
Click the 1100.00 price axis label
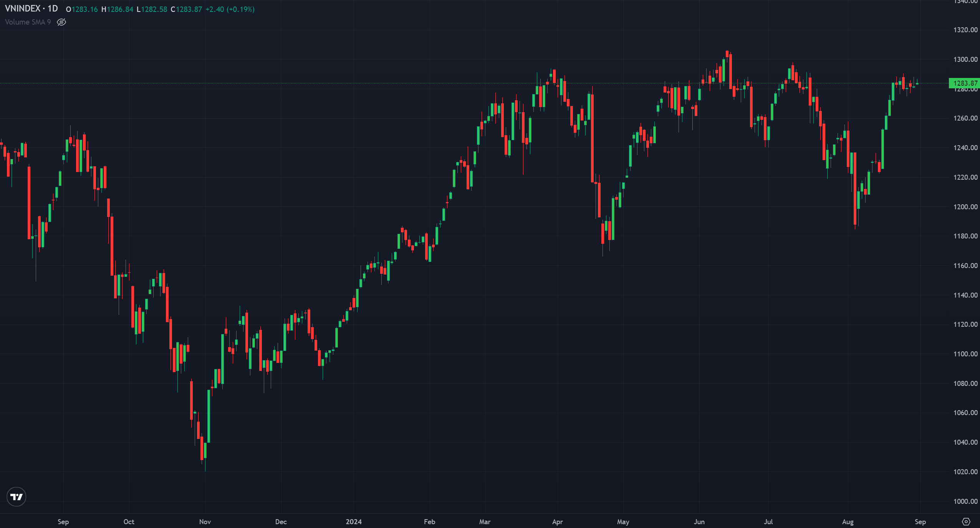965,354
